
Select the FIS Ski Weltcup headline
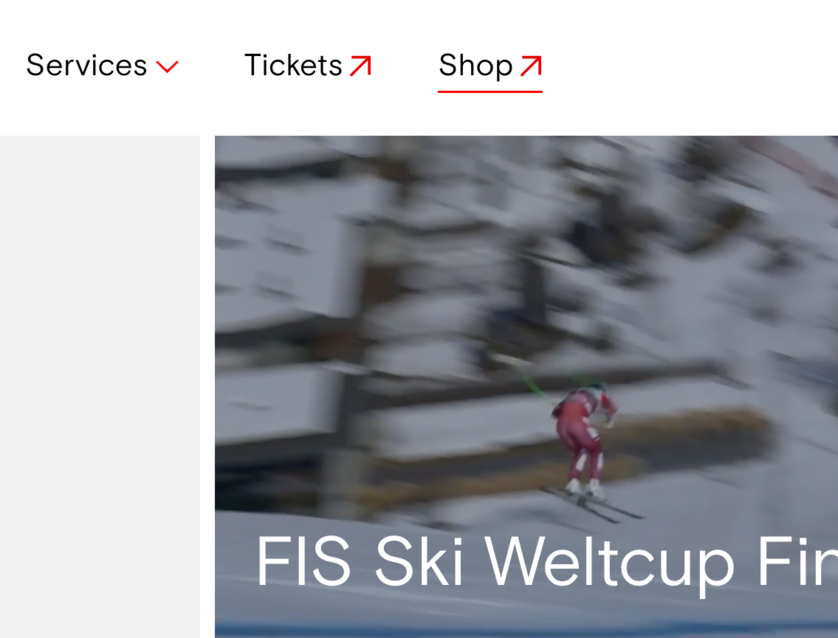tap(546, 564)
